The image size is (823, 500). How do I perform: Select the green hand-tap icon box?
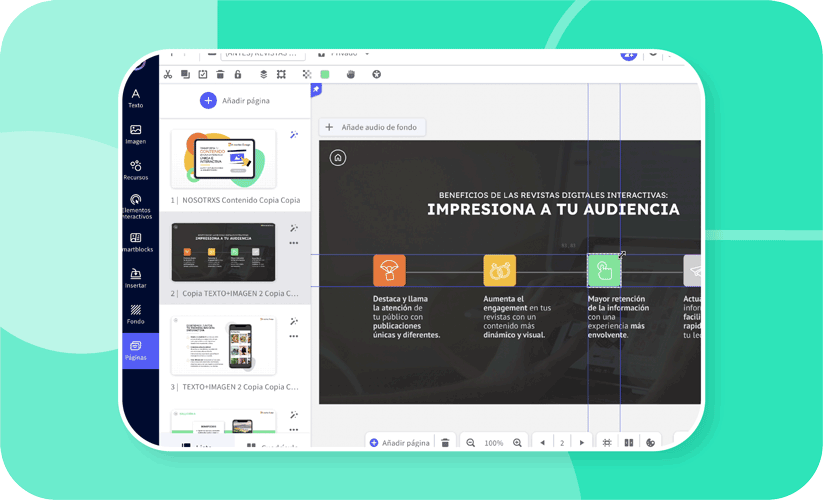click(604, 270)
